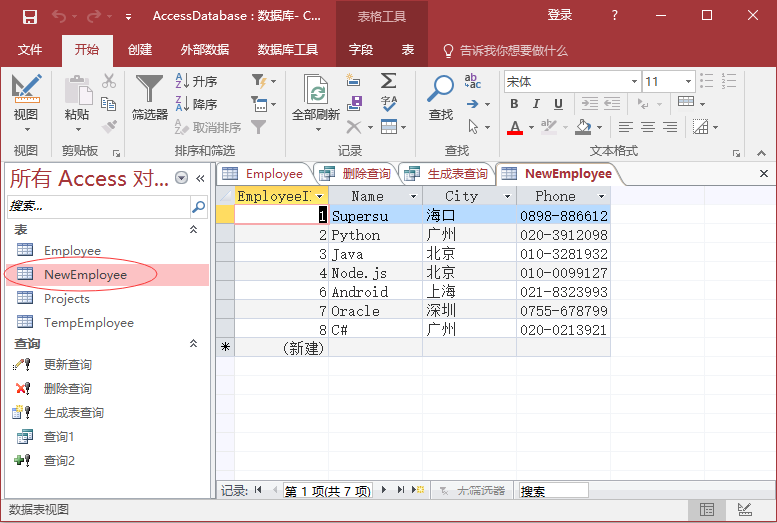This screenshot has height=523, width=777.
Task: Click the save icon in the title bar
Action: point(29,16)
